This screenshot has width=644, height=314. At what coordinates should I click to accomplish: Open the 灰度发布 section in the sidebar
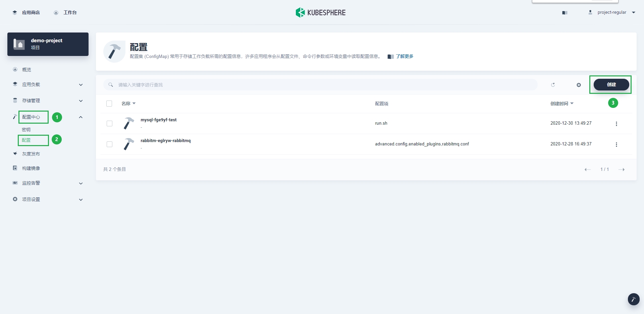tap(31, 153)
